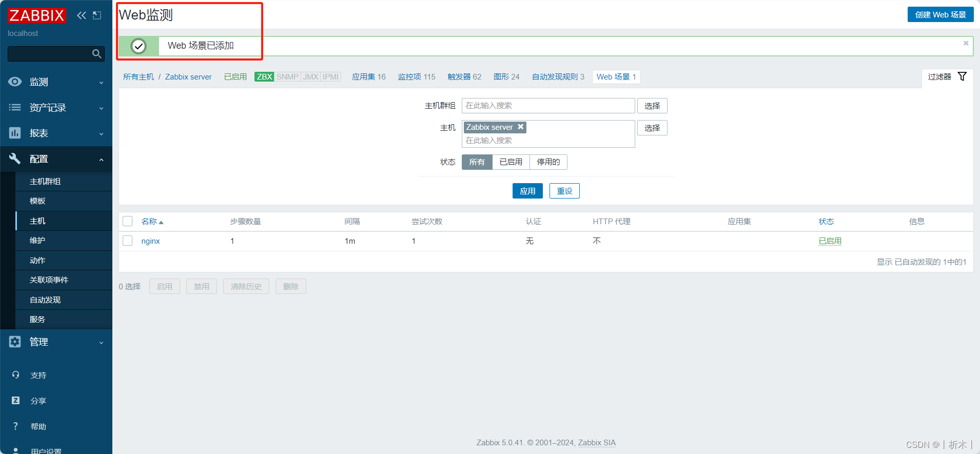Viewport: 980px width, 454px height.
Task: Click the question mark help icon
Action: tap(15, 426)
